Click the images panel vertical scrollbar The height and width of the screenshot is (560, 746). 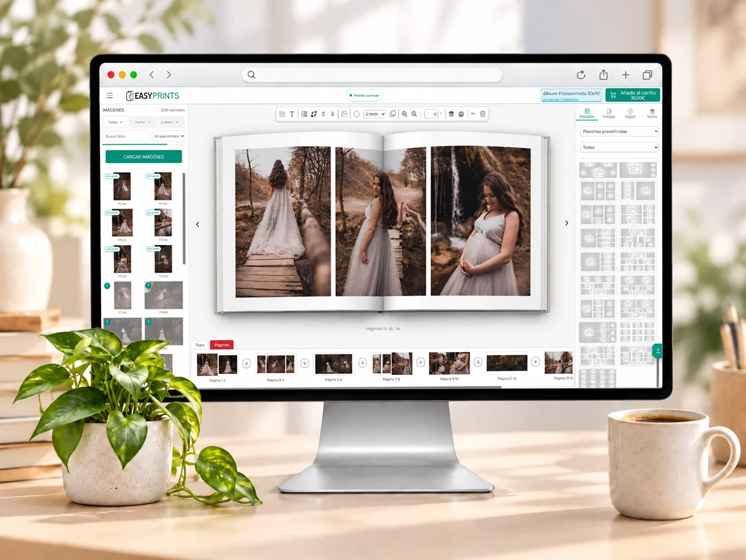tap(184, 219)
